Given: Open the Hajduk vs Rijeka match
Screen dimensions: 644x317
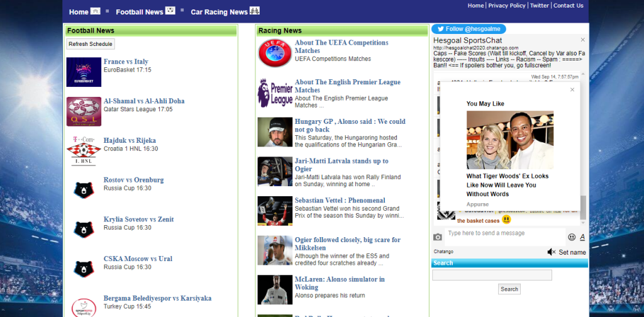Looking at the screenshot, I should point(130,140).
